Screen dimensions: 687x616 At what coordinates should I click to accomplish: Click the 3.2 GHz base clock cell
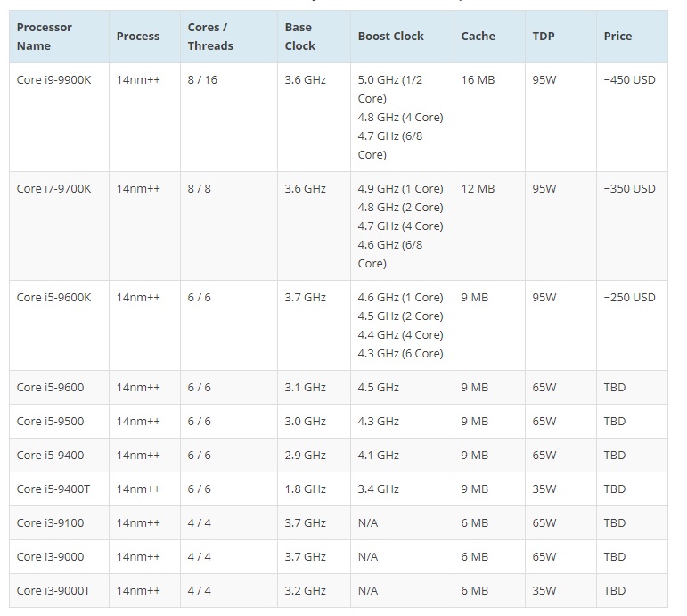coord(314,590)
